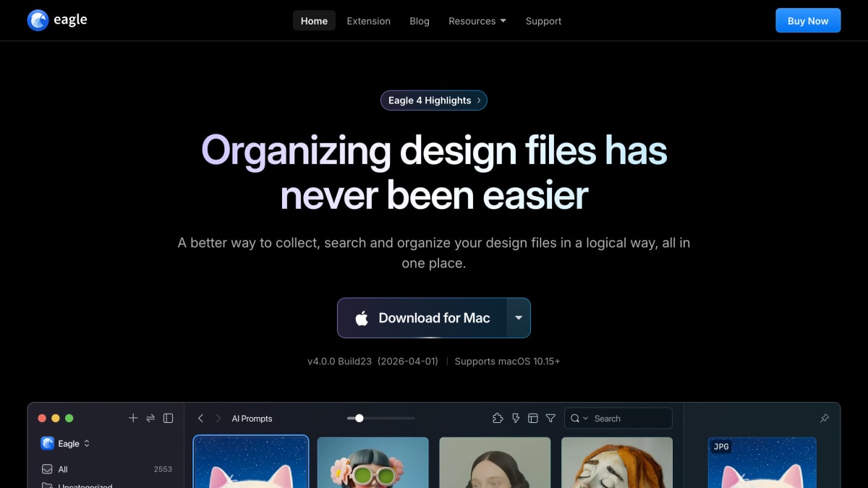Image resolution: width=868 pixels, height=488 pixels.
Task: Select the green goggles character thumbnail
Action: 373,463
